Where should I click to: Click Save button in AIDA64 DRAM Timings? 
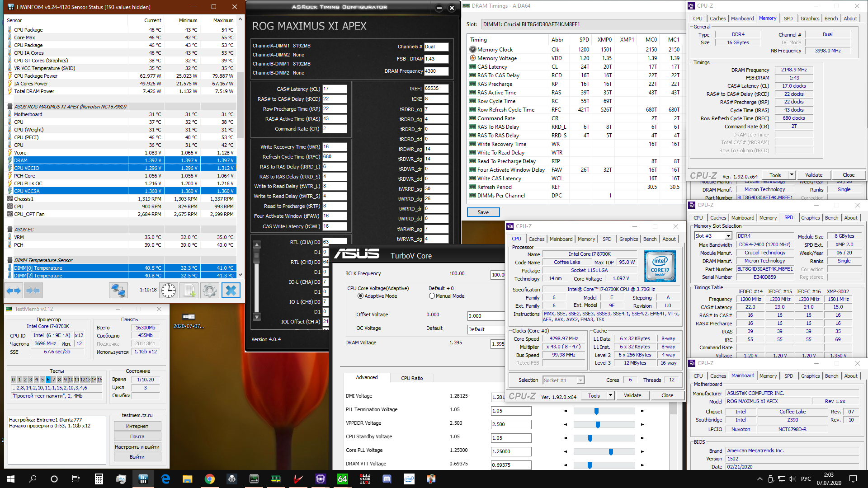tap(483, 212)
